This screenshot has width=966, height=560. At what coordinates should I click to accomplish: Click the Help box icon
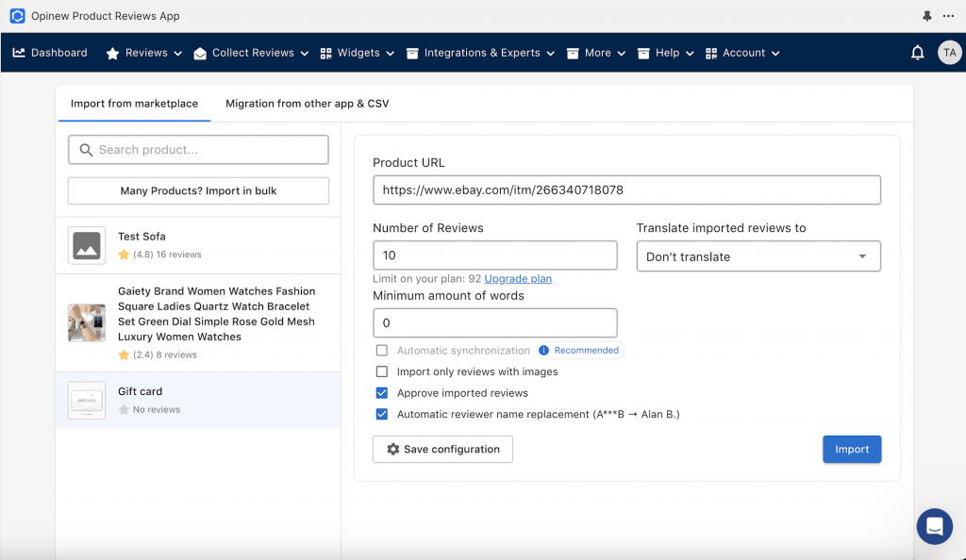tap(643, 54)
